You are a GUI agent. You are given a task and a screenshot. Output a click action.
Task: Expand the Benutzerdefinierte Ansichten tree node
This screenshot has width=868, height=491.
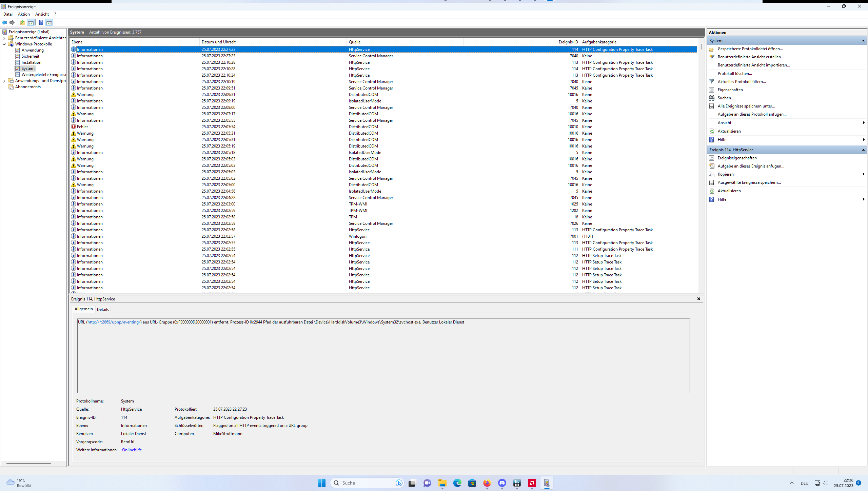[4, 38]
